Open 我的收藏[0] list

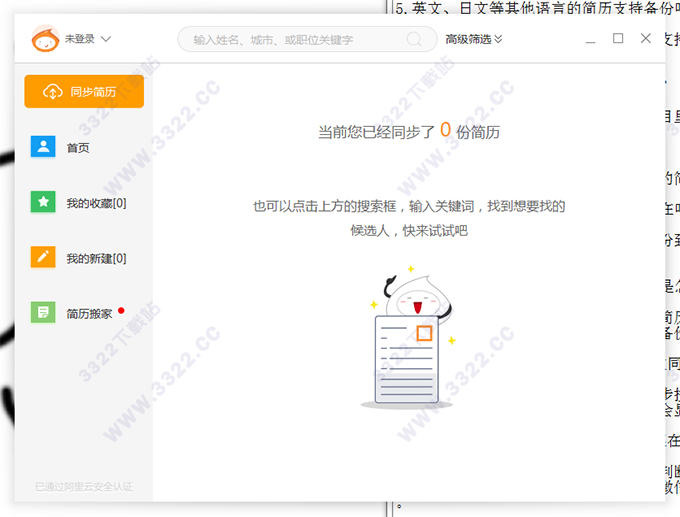tap(96, 203)
